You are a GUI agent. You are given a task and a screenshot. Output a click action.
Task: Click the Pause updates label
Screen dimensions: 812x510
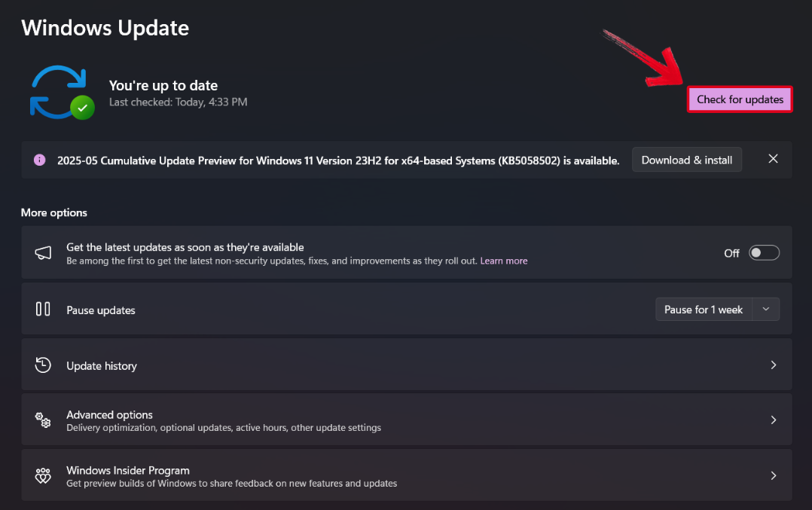coord(101,310)
